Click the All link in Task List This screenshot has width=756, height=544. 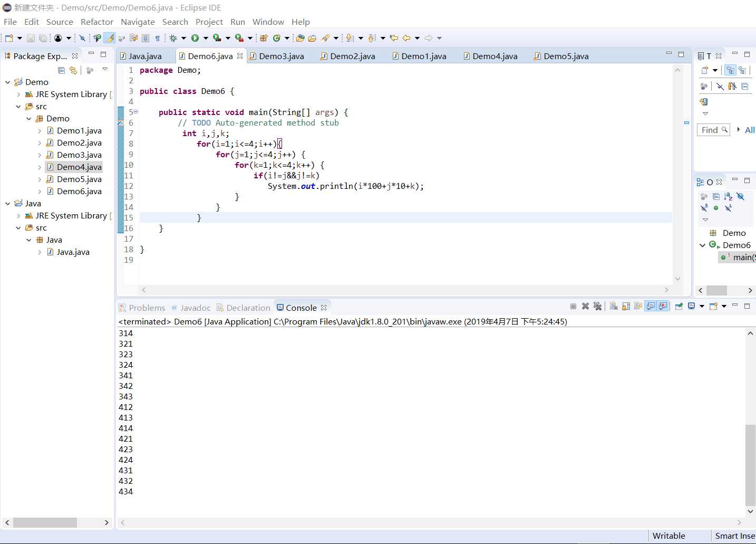point(750,130)
